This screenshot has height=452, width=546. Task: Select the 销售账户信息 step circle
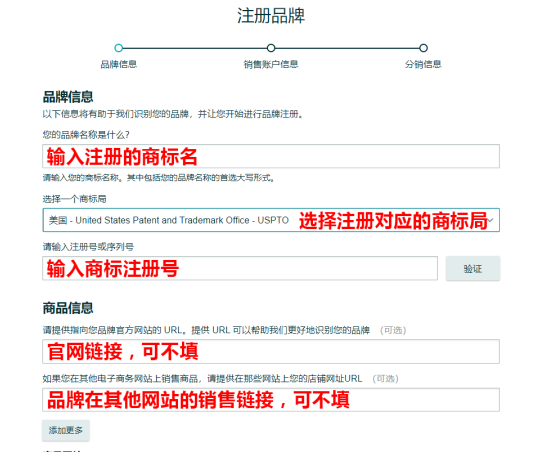pyautogui.click(x=271, y=48)
